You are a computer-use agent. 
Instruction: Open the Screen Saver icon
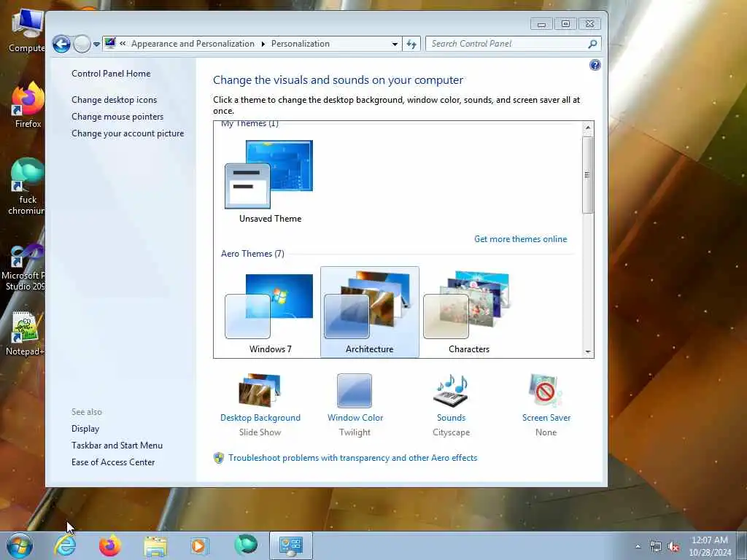[546, 391]
